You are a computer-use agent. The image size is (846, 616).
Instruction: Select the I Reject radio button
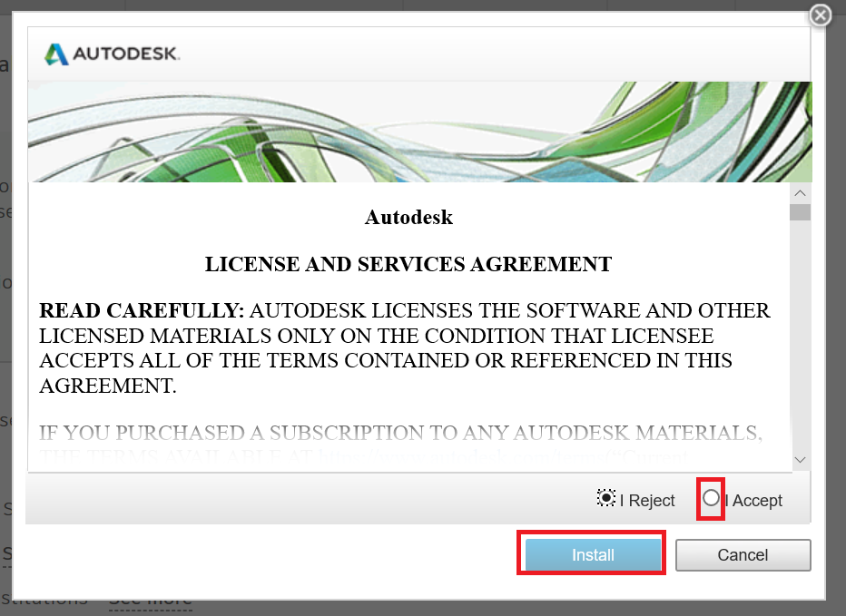click(605, 498)
